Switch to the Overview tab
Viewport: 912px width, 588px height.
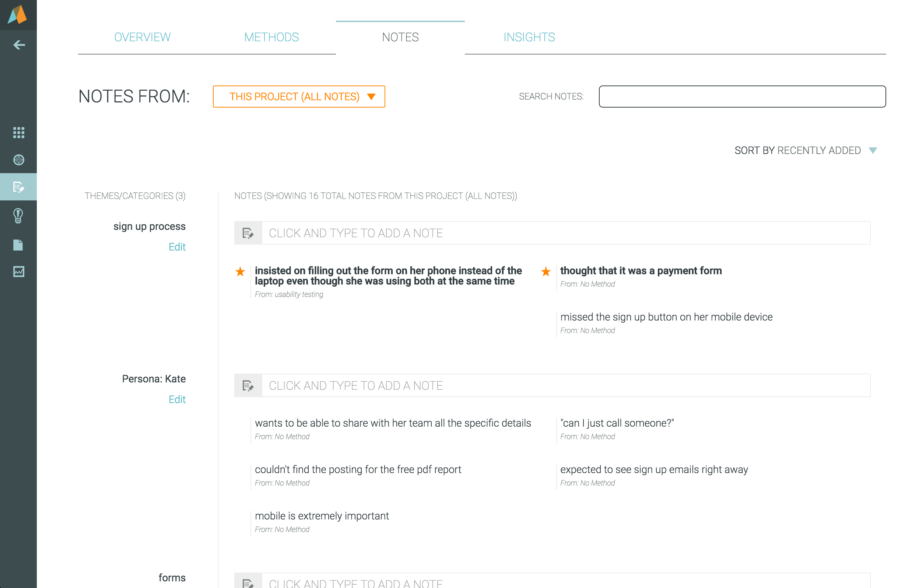pos(142,37)
